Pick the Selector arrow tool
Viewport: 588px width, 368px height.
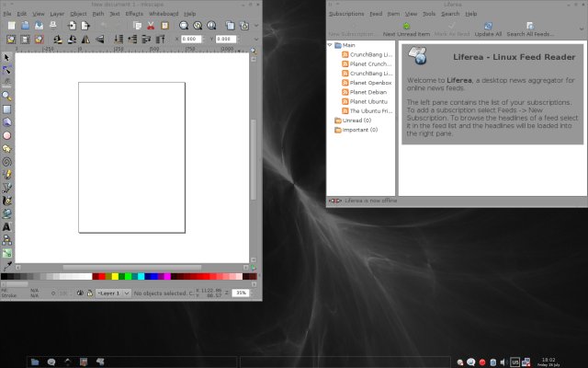7,57
